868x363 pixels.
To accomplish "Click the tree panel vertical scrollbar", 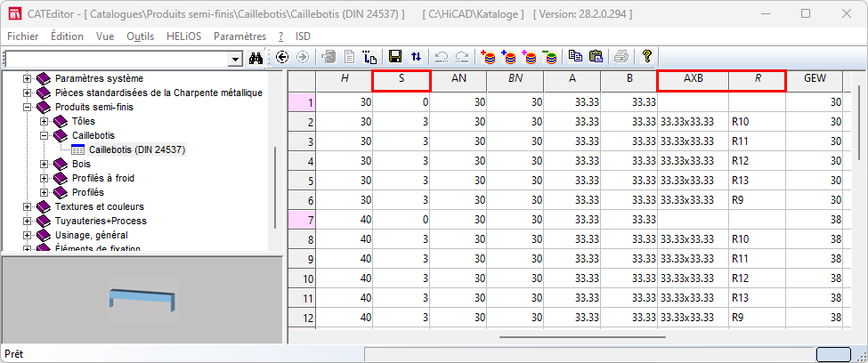I will point(275,188).
